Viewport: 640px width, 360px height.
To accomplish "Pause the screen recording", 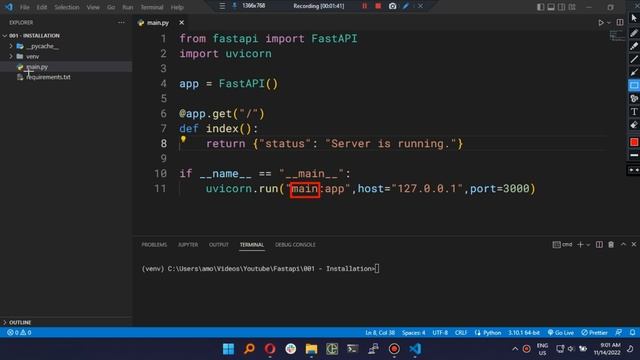I will [x=364, y=6].
